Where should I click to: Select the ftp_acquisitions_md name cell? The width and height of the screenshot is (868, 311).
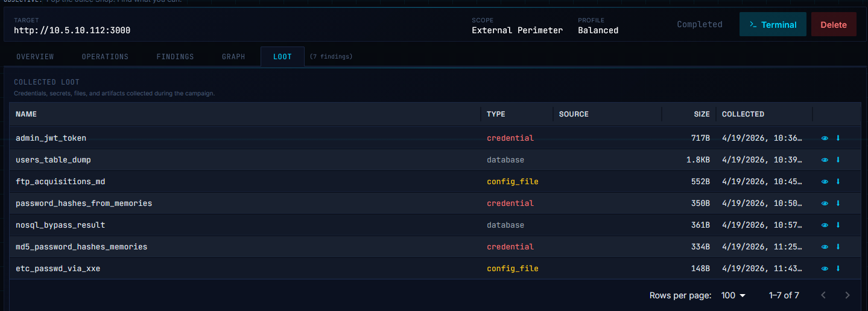pos(60,182)
